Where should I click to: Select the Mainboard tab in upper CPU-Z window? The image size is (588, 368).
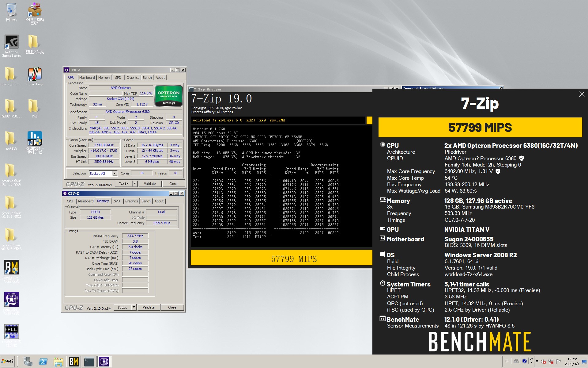click(87, 78)
